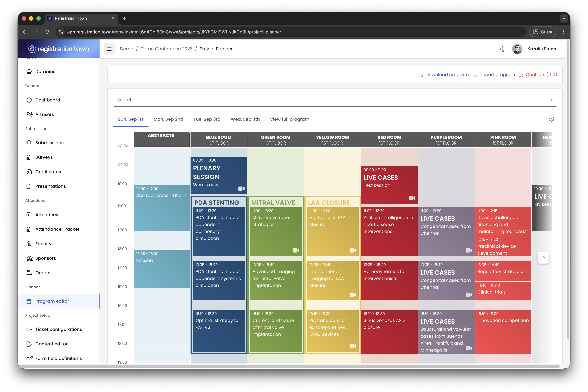Click the Attendance Tracker icon
This screenshot has width=588, height=392.
[29, 229]
